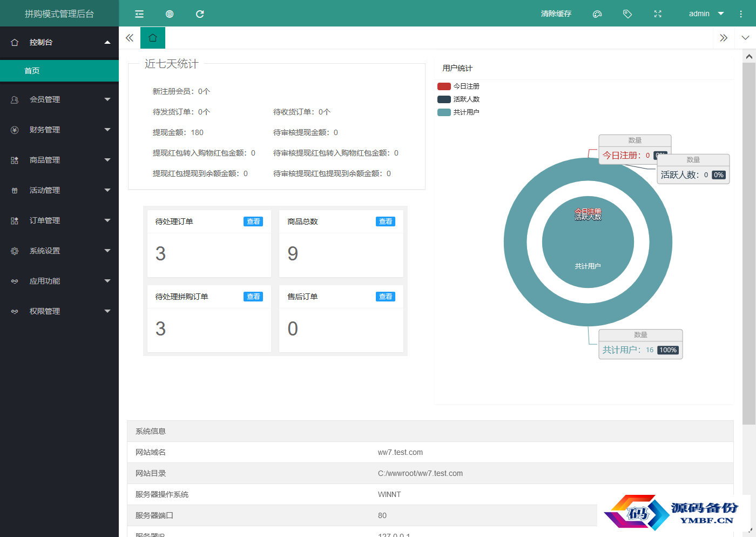The image size is (756, 537).
Task: Click the outer teal donut ring
Action: 516,242
